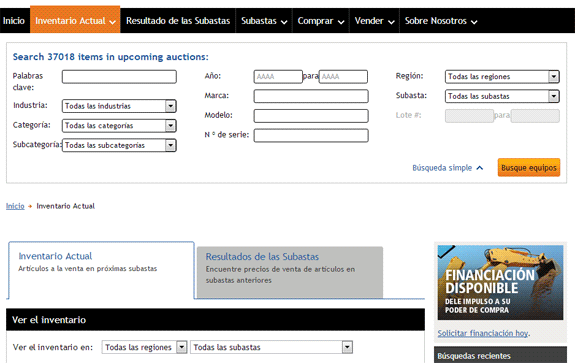The image size is (575, 363).
Task: Open Resultado de las Subastas page
Action: [178, 21]
